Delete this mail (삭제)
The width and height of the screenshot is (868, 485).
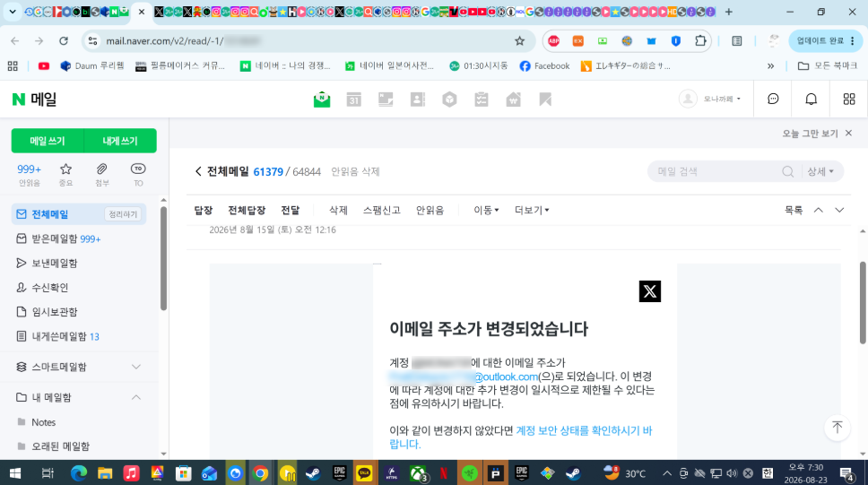[338, 211]
